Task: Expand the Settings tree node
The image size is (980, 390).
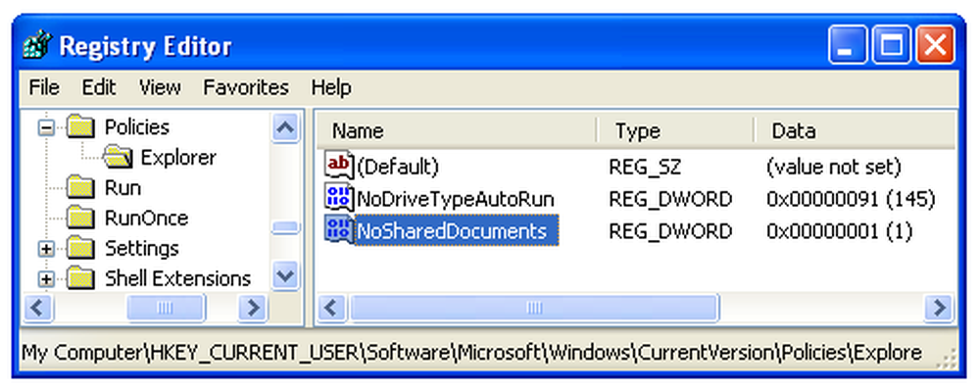Action: pyautogui.click(x=46, y=249)
